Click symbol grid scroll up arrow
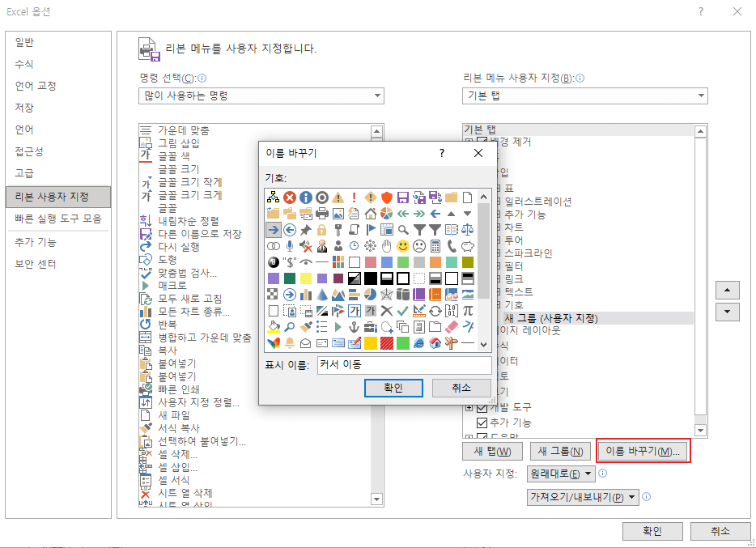Image resolution: width=756 pixels, height=548 pixels. 484,197
